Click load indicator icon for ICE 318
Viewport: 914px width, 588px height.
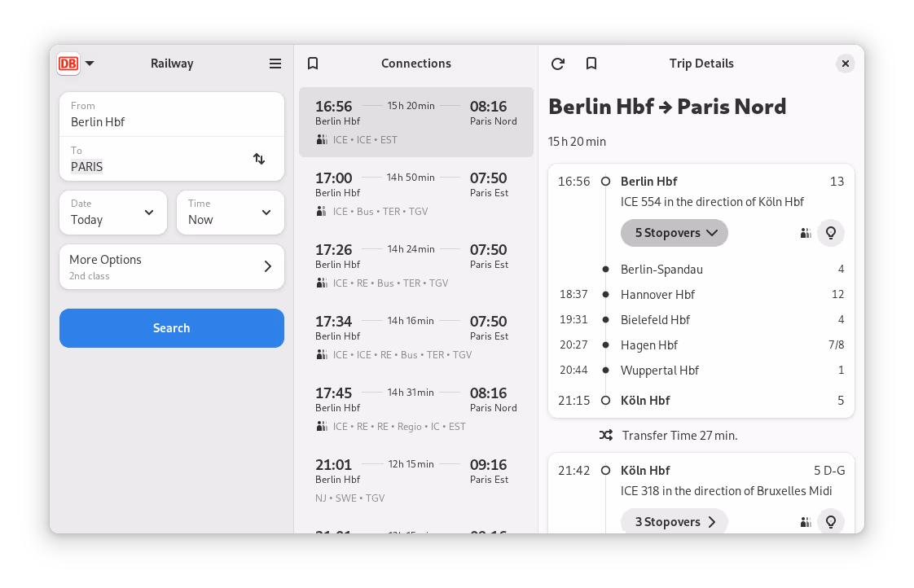point(806,522)
